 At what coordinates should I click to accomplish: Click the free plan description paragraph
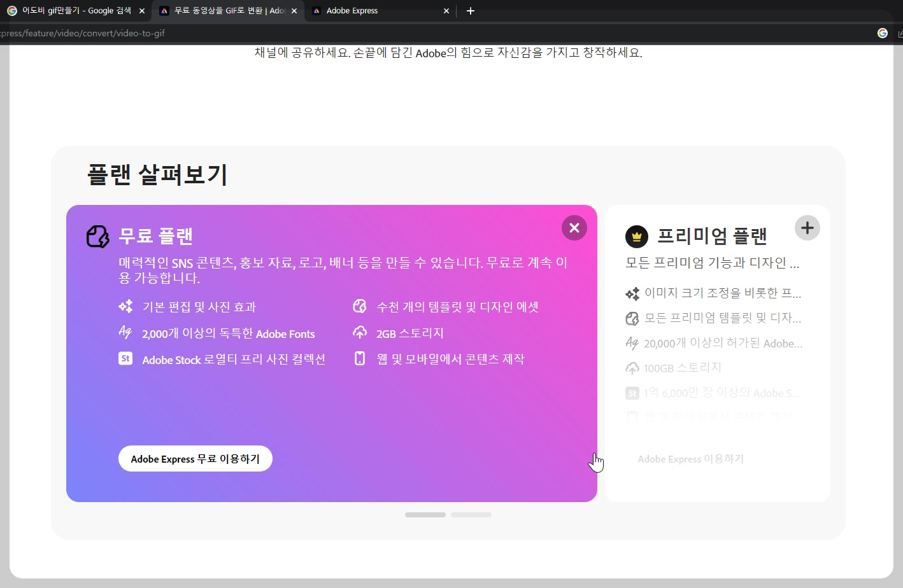(343, 270)
